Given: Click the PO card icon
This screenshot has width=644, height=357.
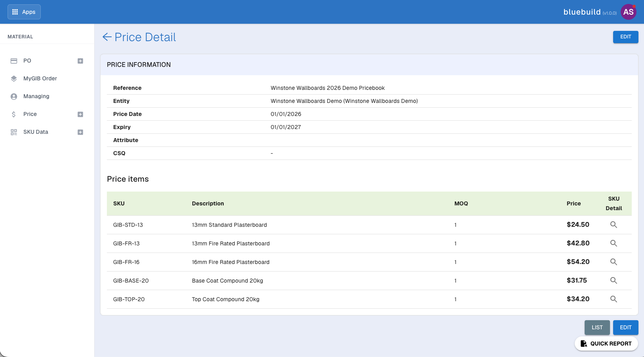Looking at the screenshot, I should coord(14,61).
